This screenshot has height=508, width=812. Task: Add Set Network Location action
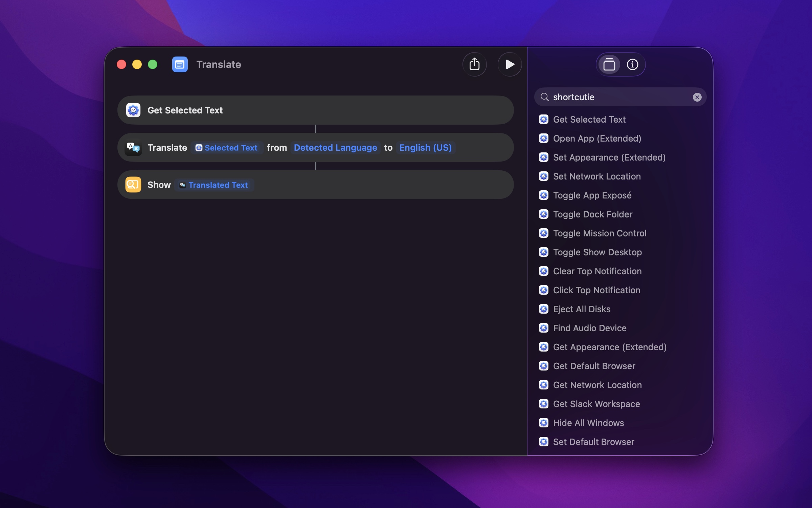click(x=596, y=176)
